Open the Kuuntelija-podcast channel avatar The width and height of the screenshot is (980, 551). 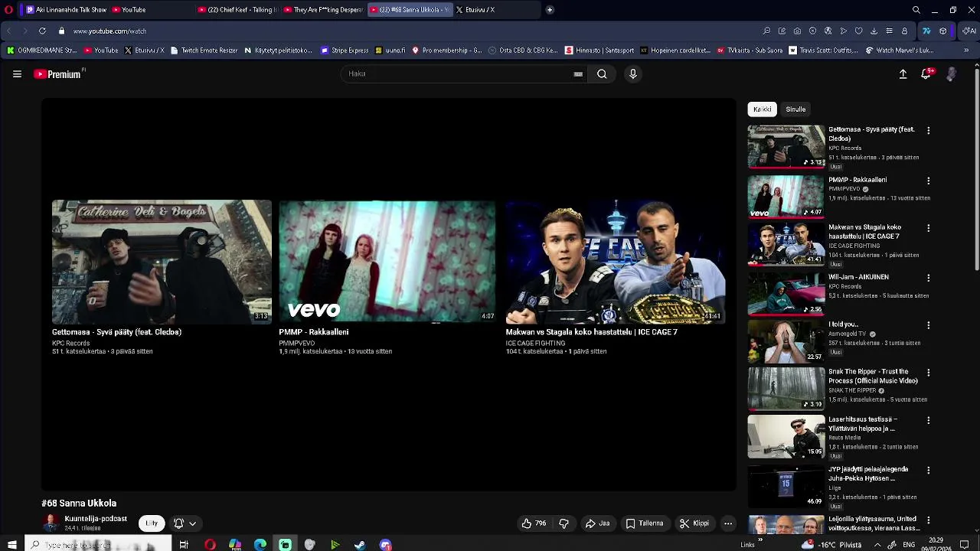tap(51, 523)
